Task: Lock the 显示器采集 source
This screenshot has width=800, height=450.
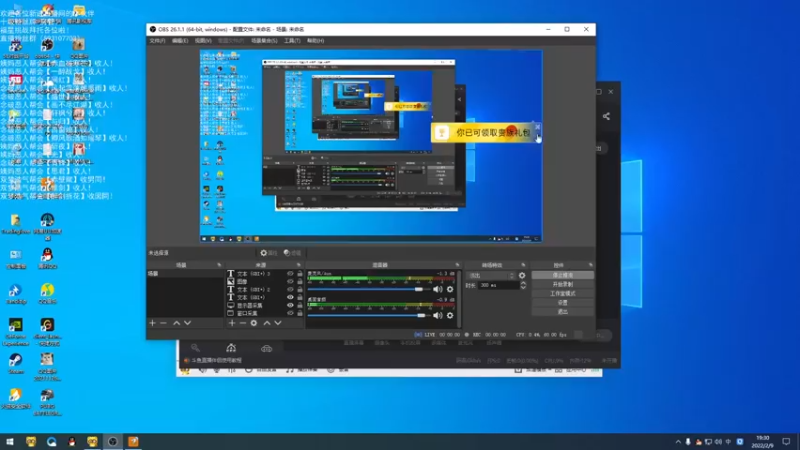Action: 300,305
